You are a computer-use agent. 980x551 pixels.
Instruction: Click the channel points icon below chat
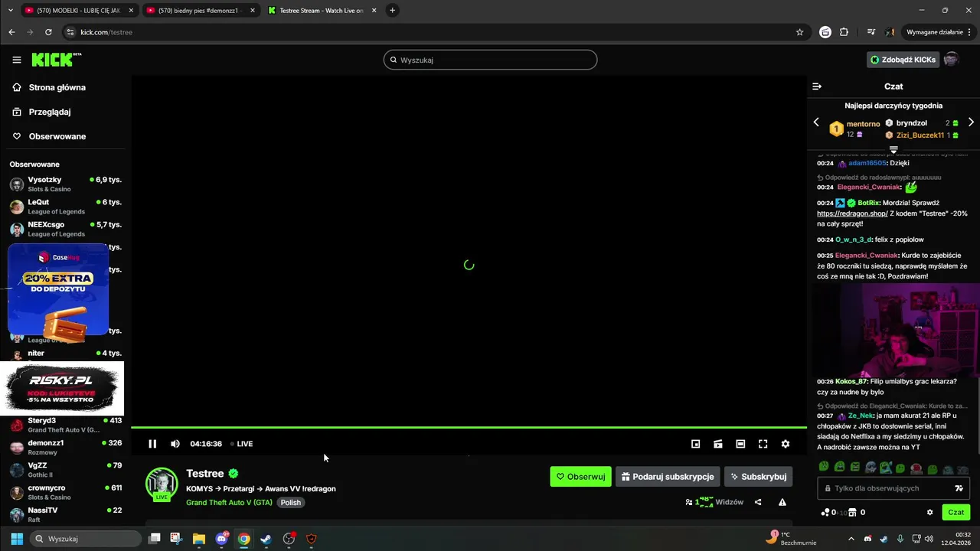(x=825, y=513)
